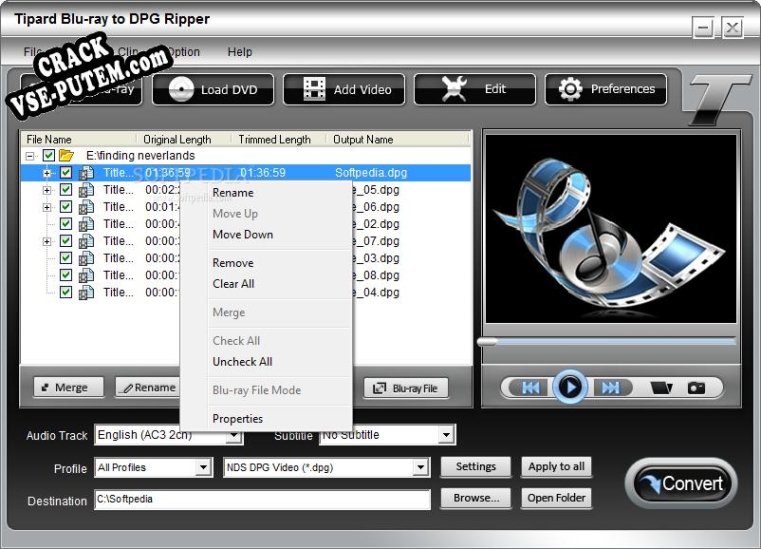Click the Destination path field
The image size is (761, 549).
(263, 499)
